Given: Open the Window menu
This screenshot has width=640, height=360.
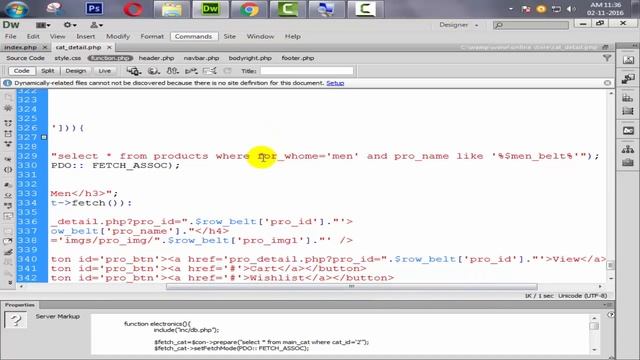Looking at the screenshot, I should point(260,36).
